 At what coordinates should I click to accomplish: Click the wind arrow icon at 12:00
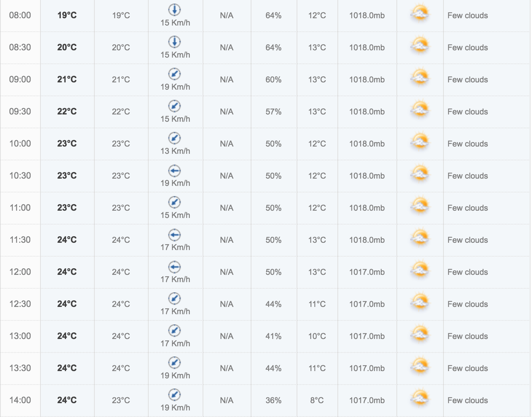[x=175, y=266]
